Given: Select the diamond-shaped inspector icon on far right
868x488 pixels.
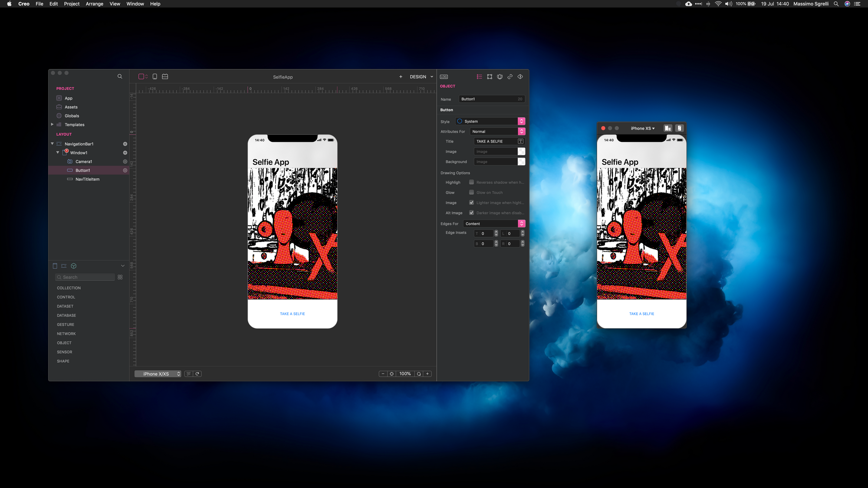Looking at the screenshot, I should pos(520,77).
